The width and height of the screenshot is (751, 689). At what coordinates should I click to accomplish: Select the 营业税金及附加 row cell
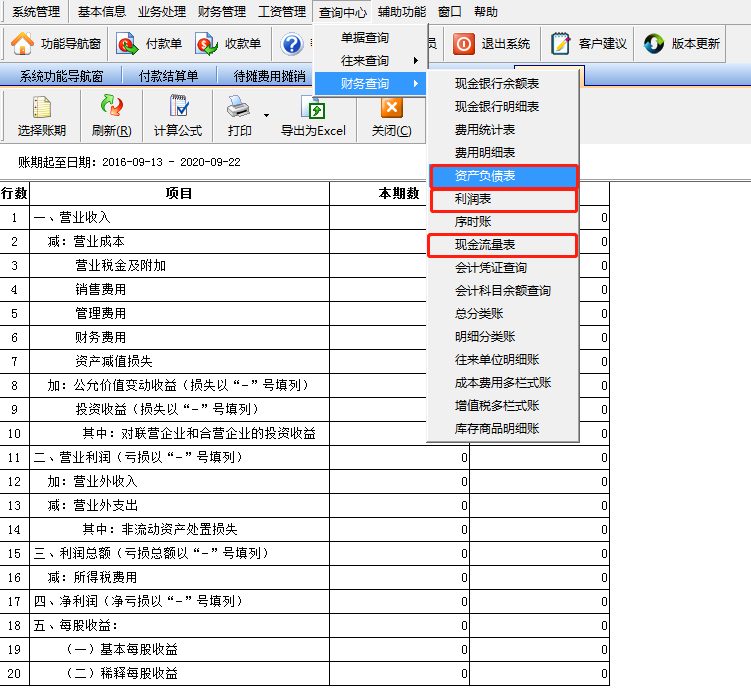(x=179, y=266)
